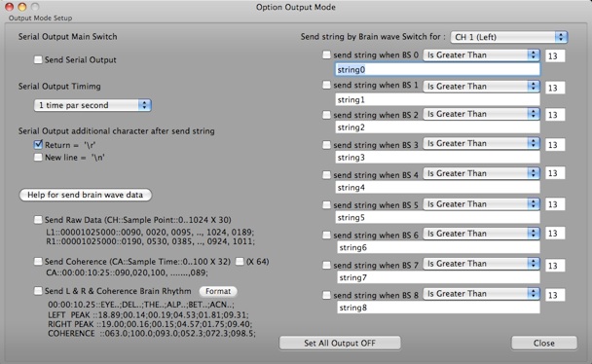The height and width of the screenshot is (364, 592).
Task: Open Help for send brain wave data
Action: point(86,195)
